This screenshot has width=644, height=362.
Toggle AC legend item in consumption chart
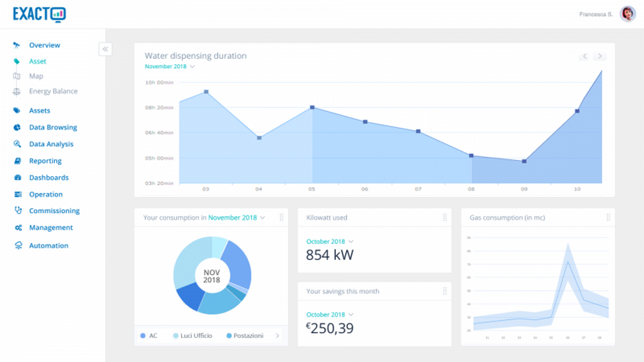click(149, 336)
